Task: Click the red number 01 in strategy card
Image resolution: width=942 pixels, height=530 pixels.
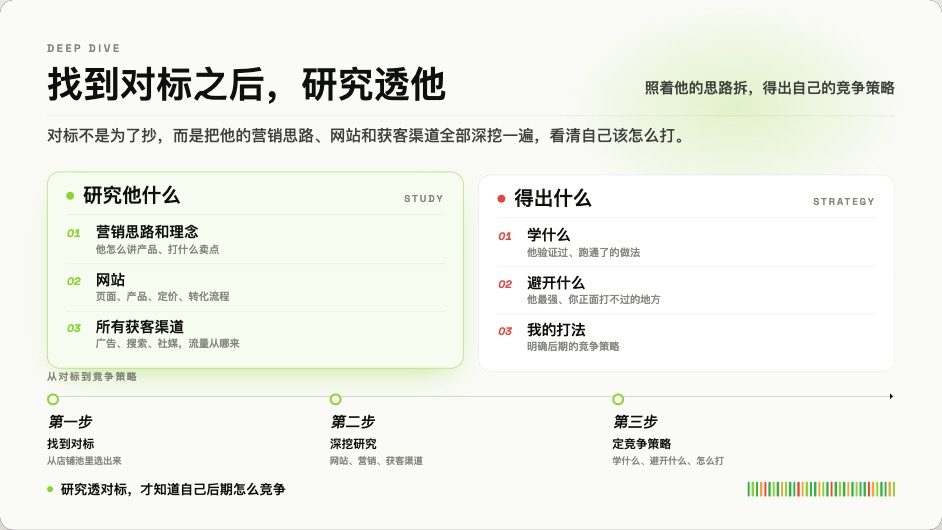Action: click(x=505, y=236)
